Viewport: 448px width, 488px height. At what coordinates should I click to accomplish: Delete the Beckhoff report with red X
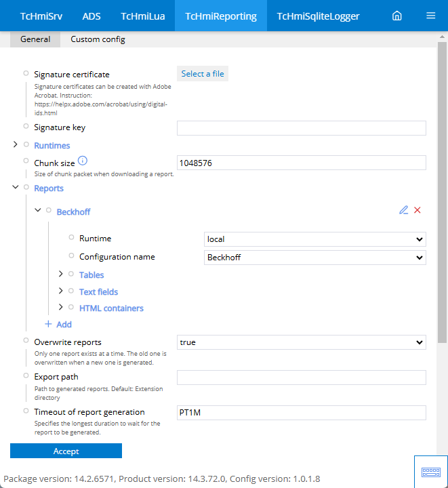point(418,210)
